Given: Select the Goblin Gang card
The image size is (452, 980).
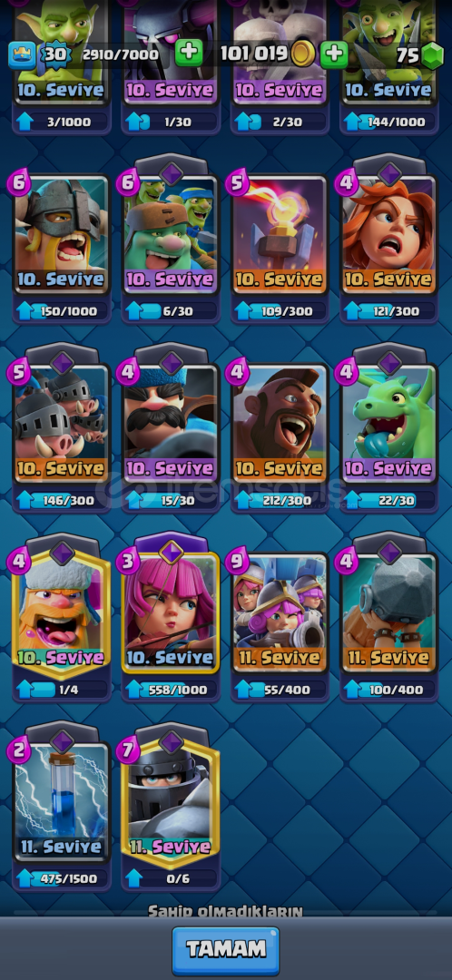Looking at the screenshot, I should point(171,234).
